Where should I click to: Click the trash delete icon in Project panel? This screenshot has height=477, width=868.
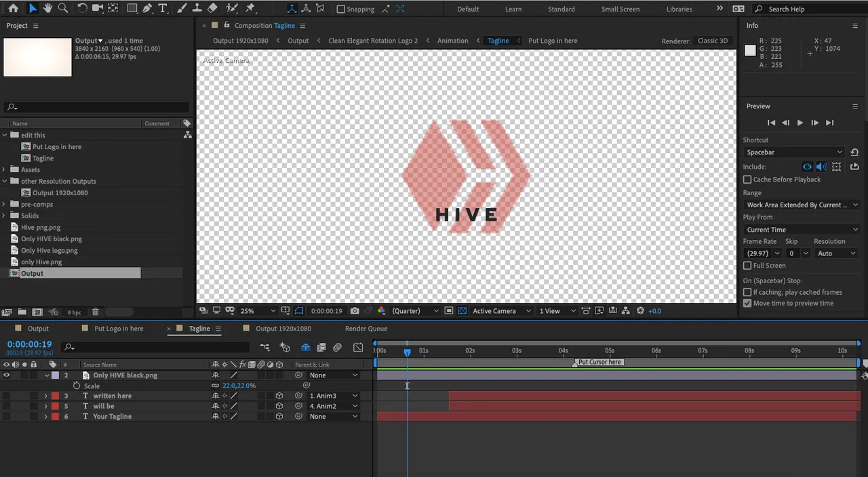tap(96, 312)
